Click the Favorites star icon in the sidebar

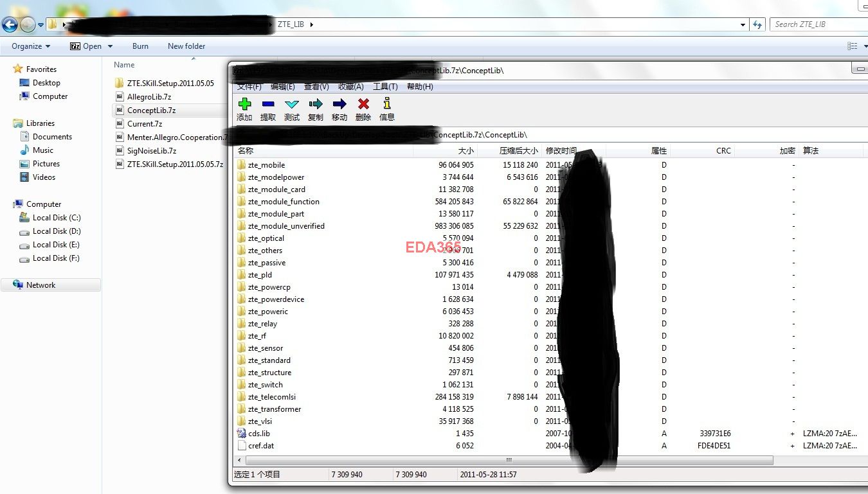pyautogui.click(x=18, y=69)
